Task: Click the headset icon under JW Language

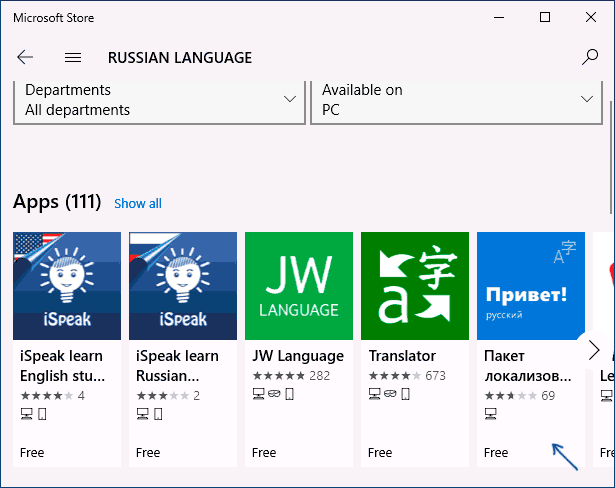Action: (274, 393)
